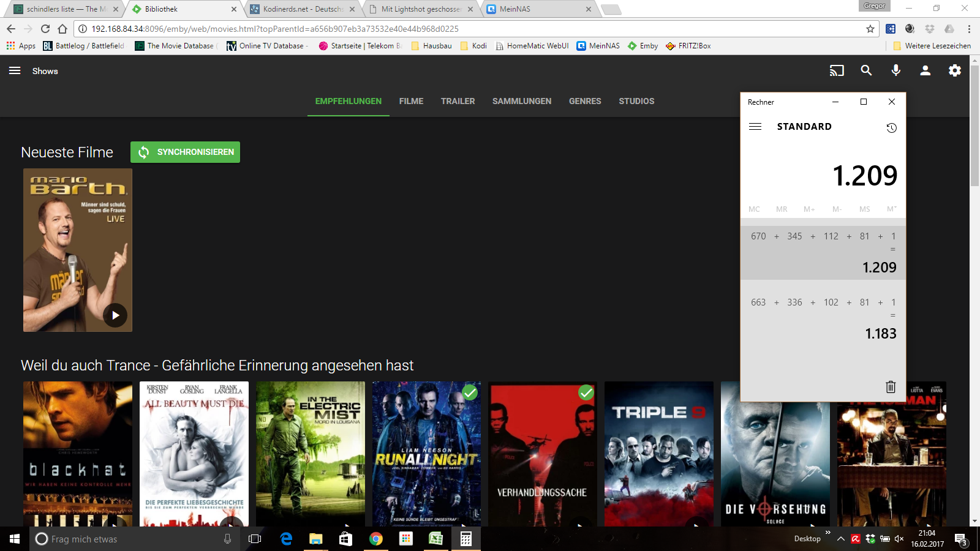Switch to Chrome in the taskbar
980x551 pixels.
(375, 539)
